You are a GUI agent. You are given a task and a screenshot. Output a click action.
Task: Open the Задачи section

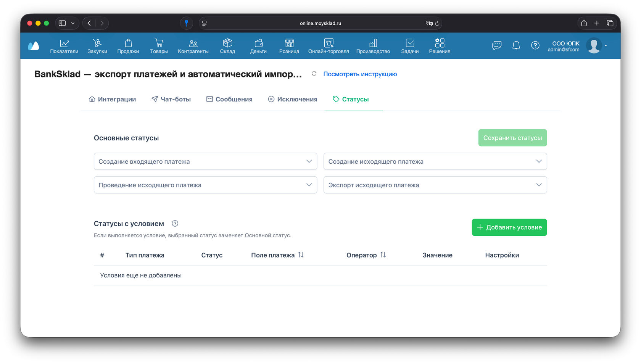410,46
